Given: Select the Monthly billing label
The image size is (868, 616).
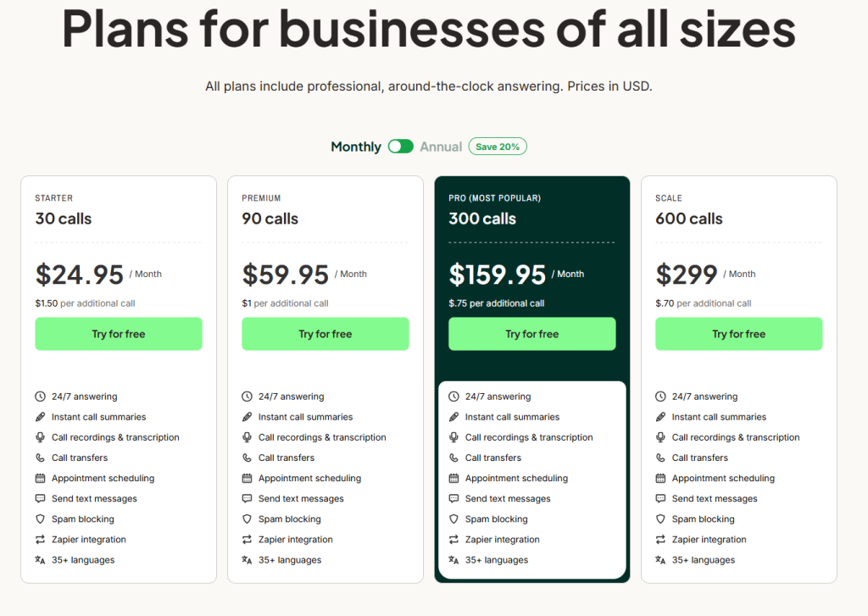Looking at the screenshot, I should tap(356, 147).
